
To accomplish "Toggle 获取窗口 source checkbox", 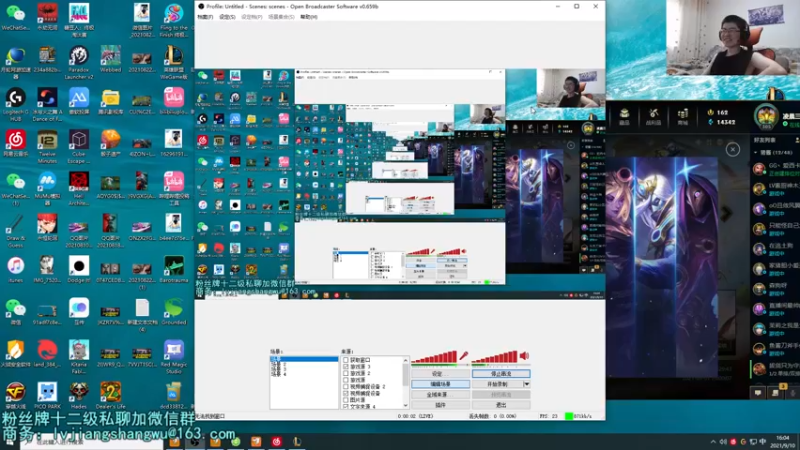I will click(345, 360).
